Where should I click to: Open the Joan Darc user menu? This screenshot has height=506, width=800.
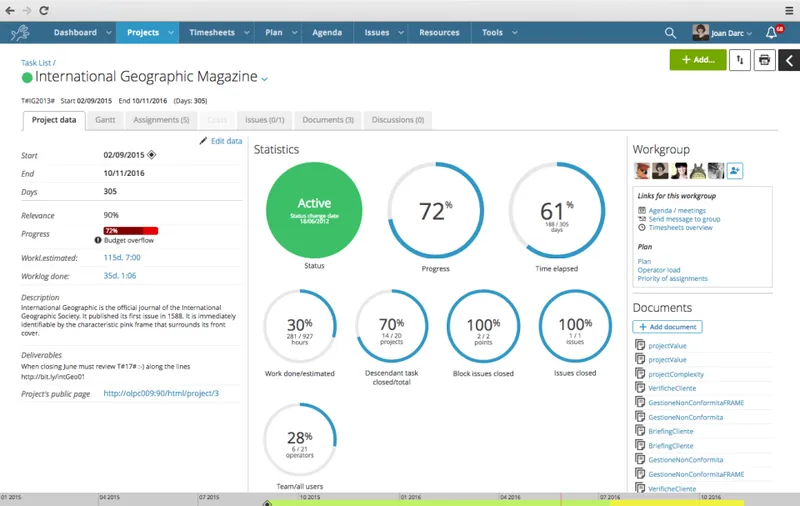click(x=722, y=33)
